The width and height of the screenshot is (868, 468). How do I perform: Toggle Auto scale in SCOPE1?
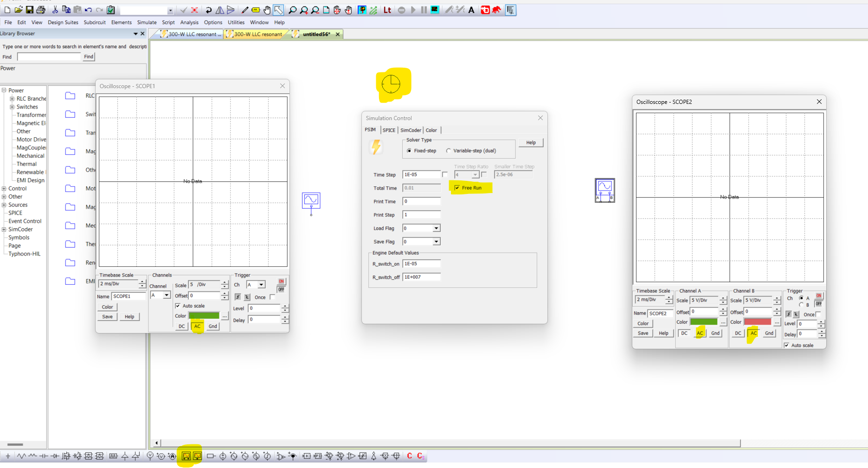pyautogui.click(x=178, y=306)
